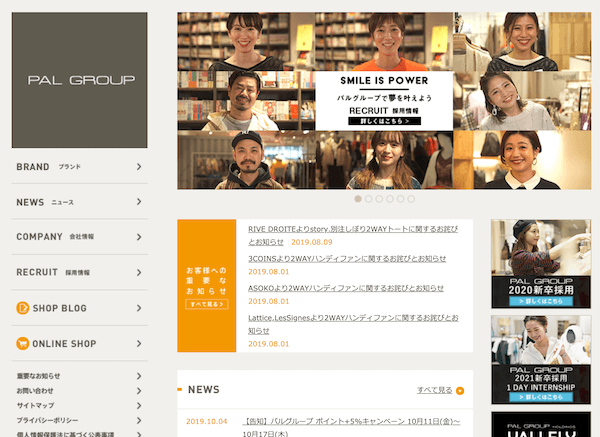Select the sixth carousel slide dot
Viewport: 600px width, 437px height.
tap(411, 199)
